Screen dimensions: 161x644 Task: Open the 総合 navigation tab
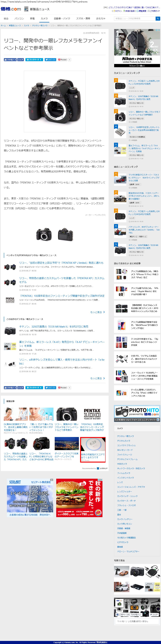[x=6, y=18]
